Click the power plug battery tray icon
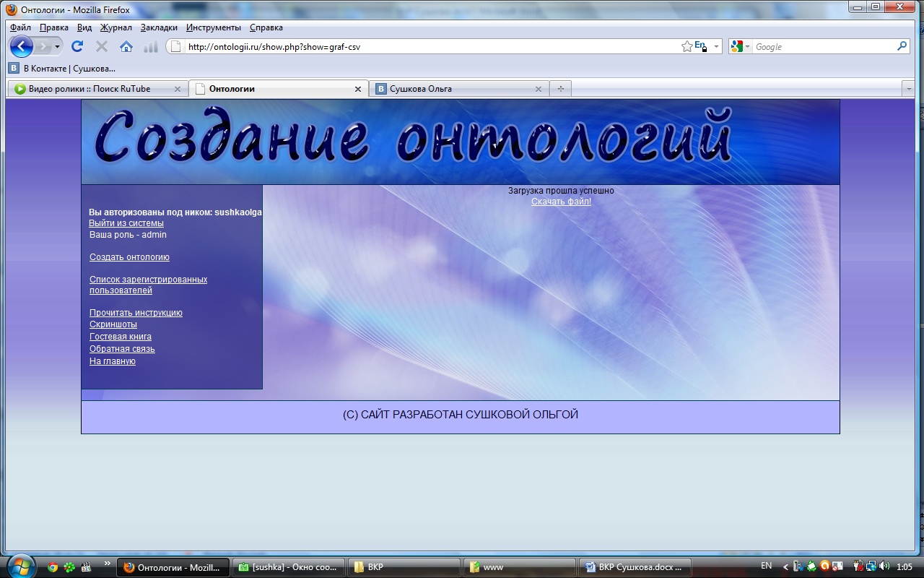This screenshot has height=578, width=924. click(859, 566)
